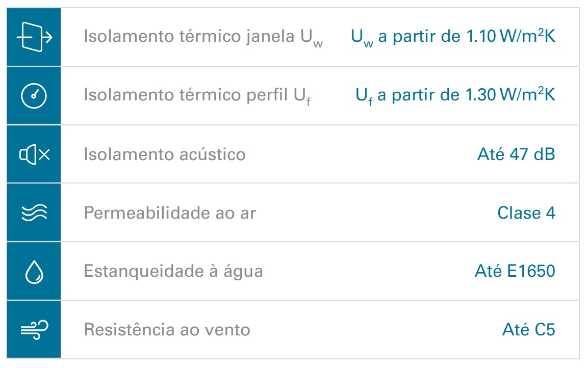The height and width of the screenshot is (368, 588).
Task: Click the water drop icon
Action: (x=34, y=272)
